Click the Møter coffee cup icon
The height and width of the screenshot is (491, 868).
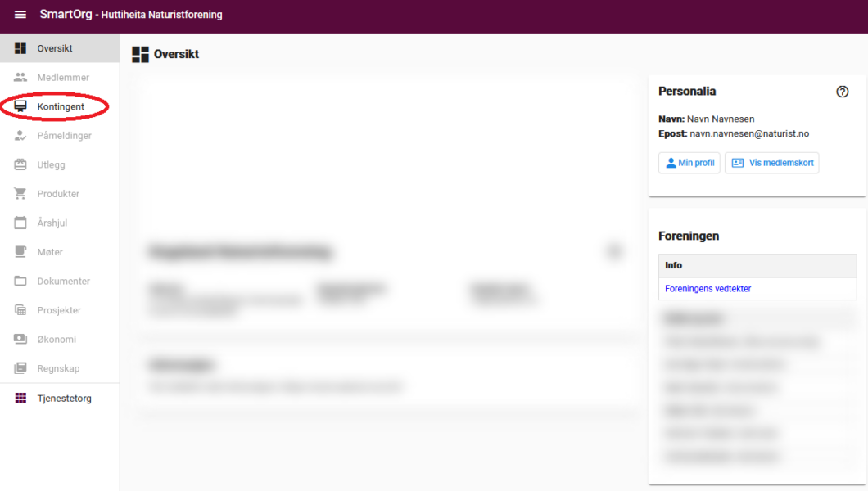pyautogui.click(x=20, y=252)
